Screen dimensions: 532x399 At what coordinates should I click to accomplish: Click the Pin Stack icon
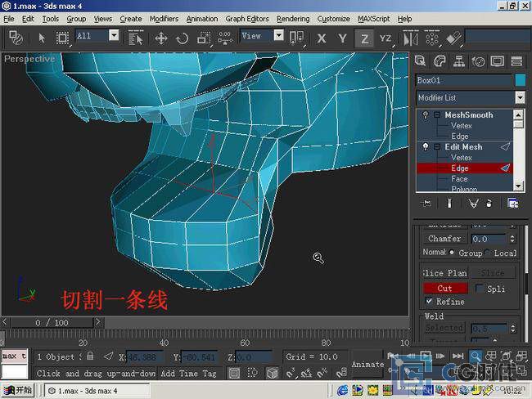426,203
